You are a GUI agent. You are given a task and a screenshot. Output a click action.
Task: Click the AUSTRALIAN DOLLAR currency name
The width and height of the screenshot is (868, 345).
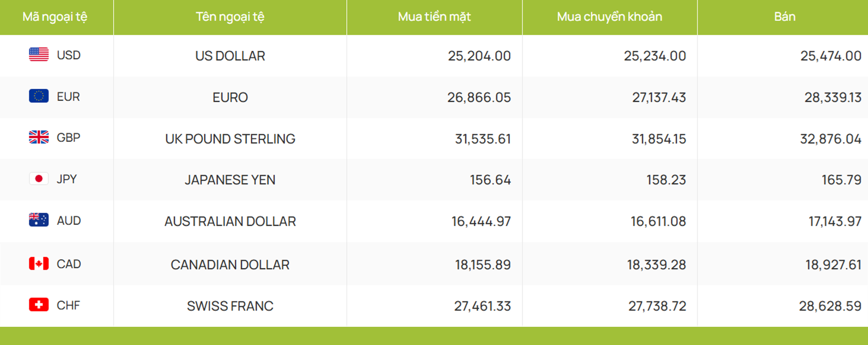[x=230, y=221]
